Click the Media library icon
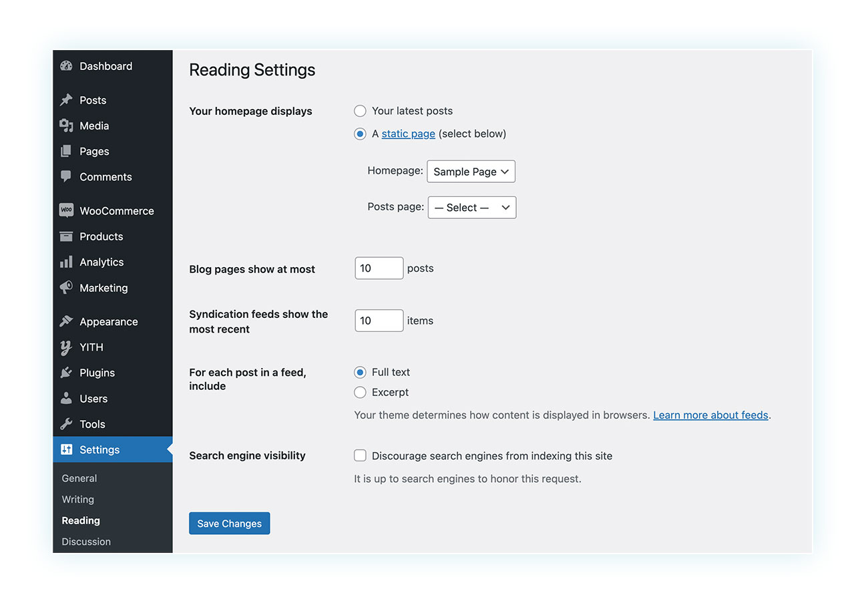 click(66, 126)
